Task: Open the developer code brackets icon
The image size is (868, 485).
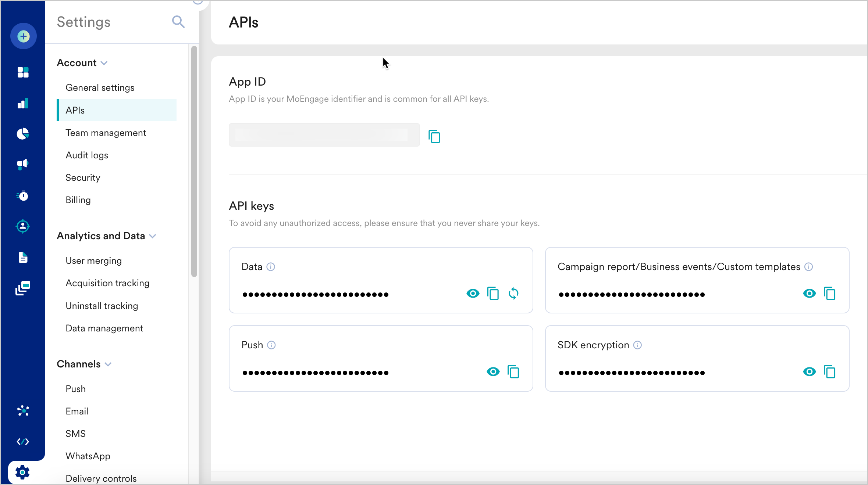Action: click(x=23, y=441)
